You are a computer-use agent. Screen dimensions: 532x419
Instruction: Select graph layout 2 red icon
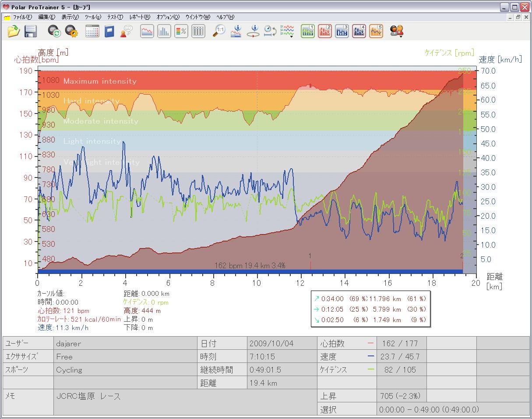(x=325, y=31)
